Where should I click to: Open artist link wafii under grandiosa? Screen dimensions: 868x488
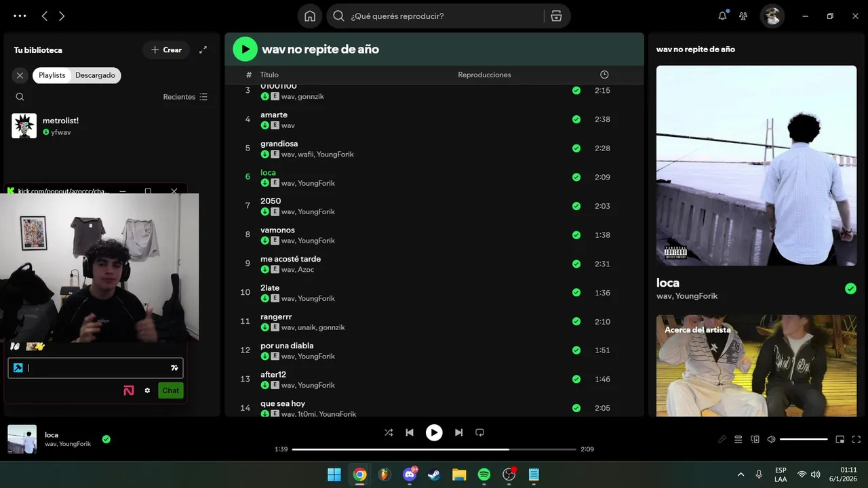click(305, 155)
